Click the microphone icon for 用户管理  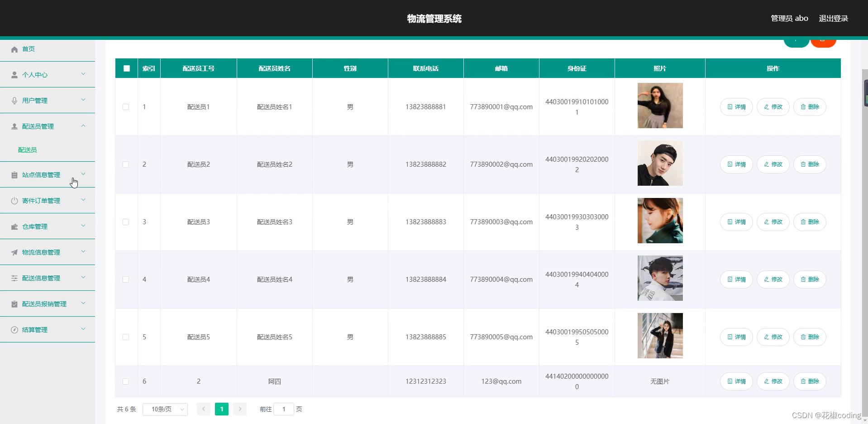tap(14, 101)
